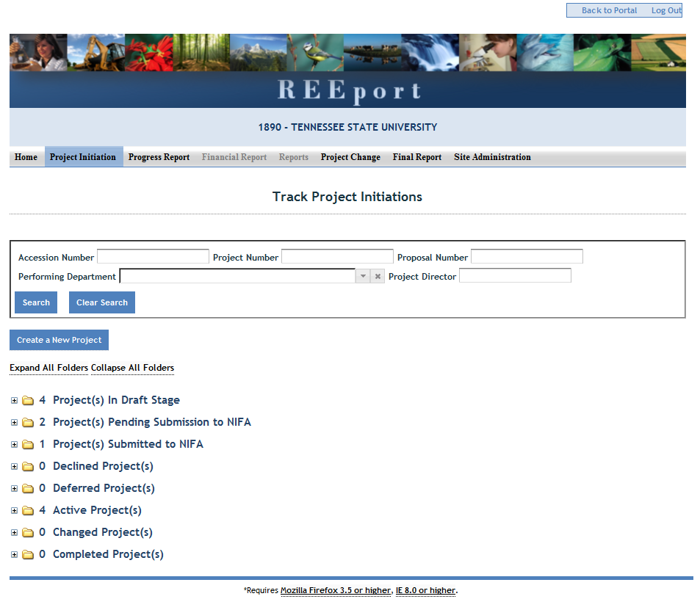700x599 pixels.
Task: Focus the Accession Number field
Action: pyautogui.click(x=153, y=256)
